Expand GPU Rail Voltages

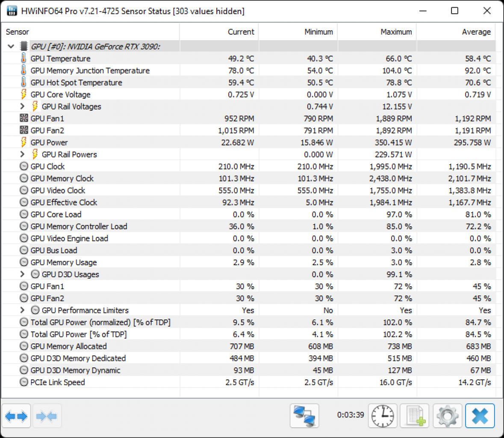(x=22, y=106)
